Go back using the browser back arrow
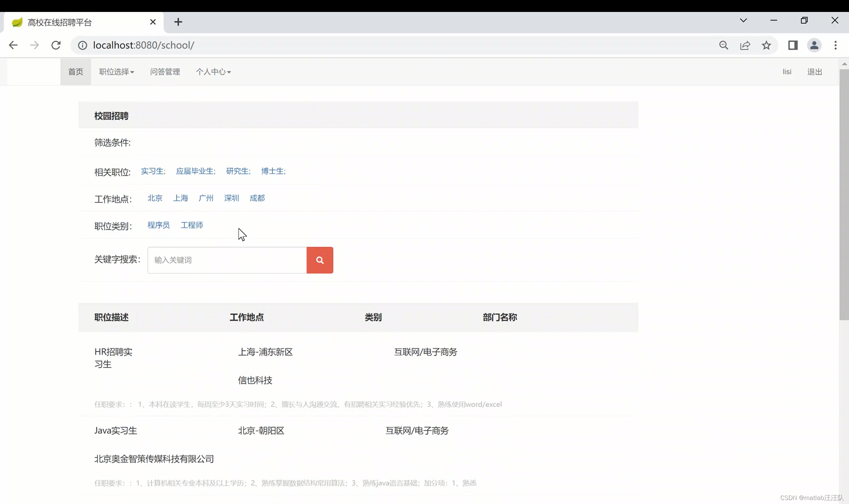Image resolution: width=849 pixels, height=504 pixels. 13,45
